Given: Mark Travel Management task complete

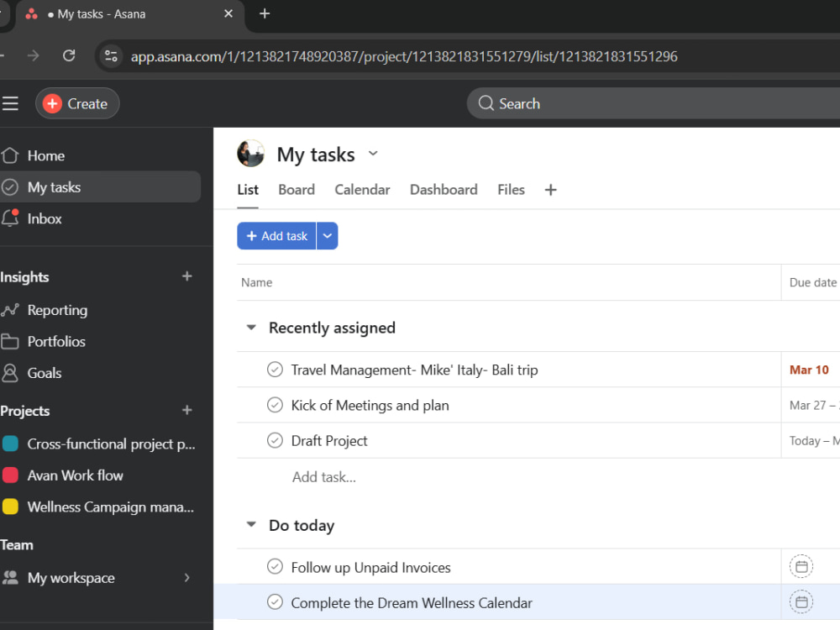Looking at the screenshot, I should coord(275,370).
